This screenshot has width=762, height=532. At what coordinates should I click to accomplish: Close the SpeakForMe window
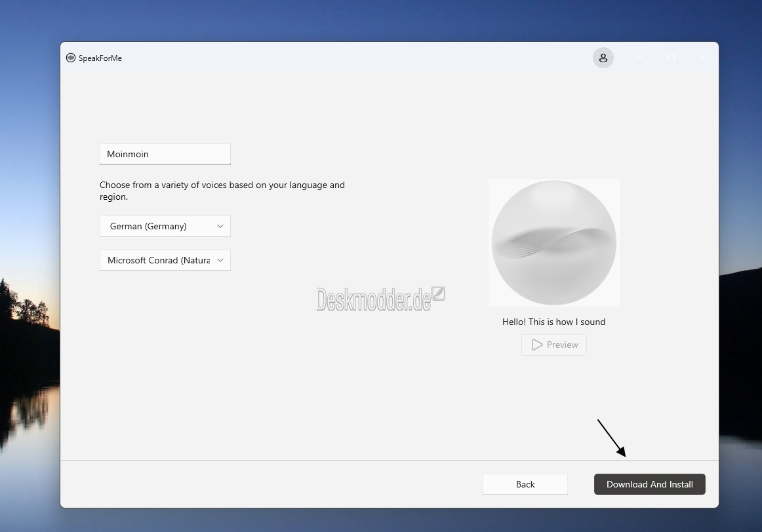point(703,57)
